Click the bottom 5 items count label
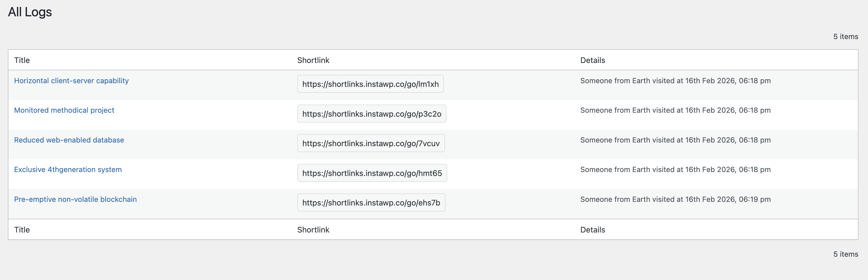The image size is (868, 280). (846, 254)
